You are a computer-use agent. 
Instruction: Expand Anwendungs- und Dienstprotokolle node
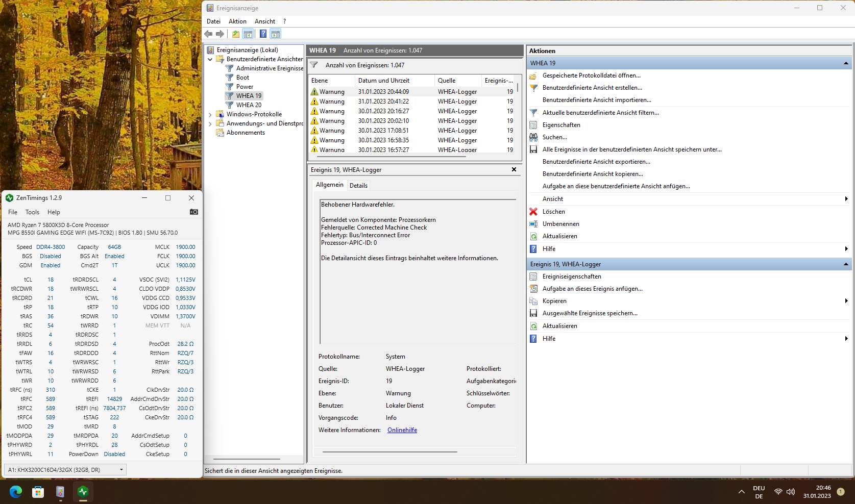tap(210, 123)
